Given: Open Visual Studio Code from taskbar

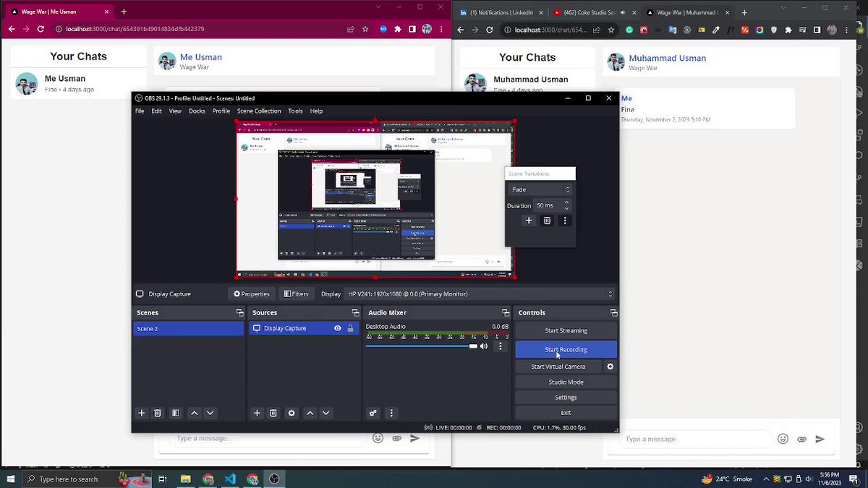Looking at the screenshot, I should 230,479.
